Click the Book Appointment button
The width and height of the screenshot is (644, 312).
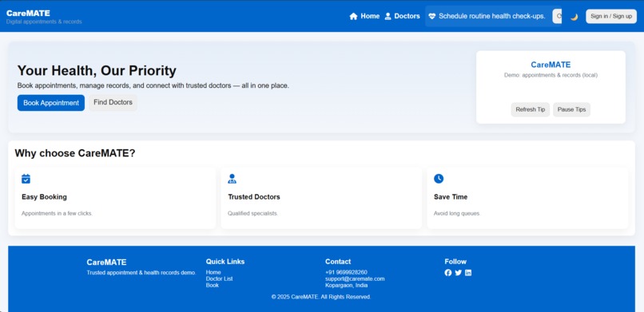[x=51, y=103]
